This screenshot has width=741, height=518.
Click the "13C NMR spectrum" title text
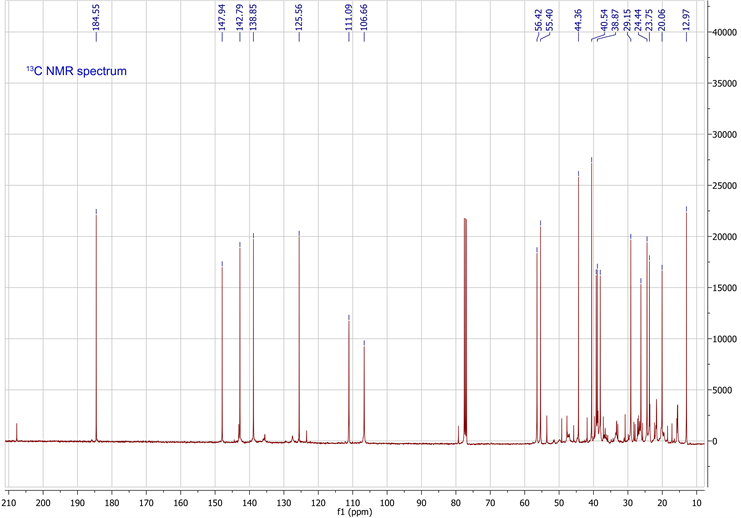[x=77, y=71]
